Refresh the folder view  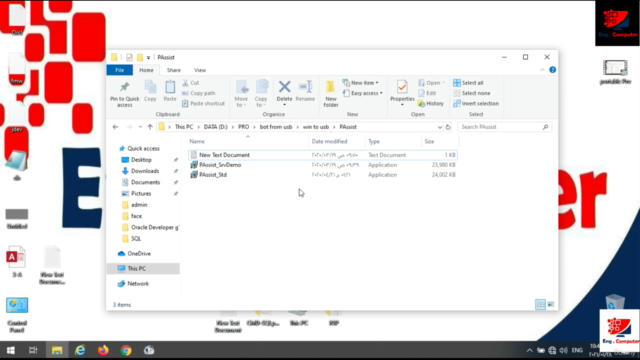point(448,127)
